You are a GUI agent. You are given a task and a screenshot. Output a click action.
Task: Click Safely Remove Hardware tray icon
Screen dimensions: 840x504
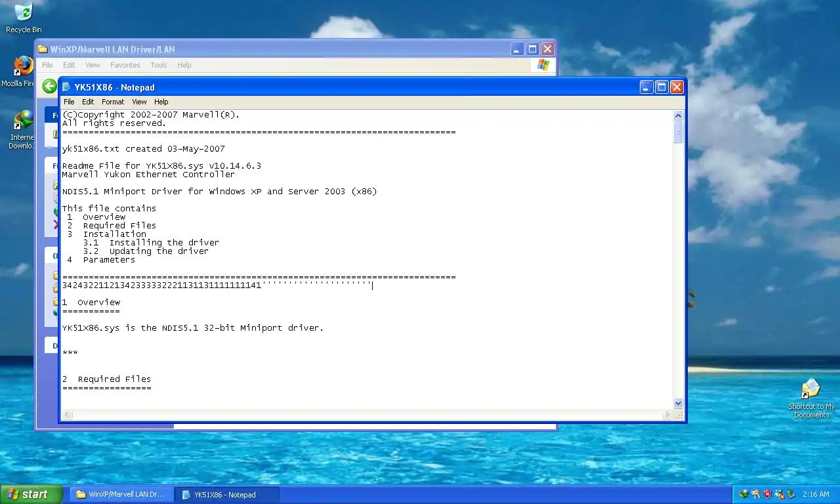coord(791,494)
